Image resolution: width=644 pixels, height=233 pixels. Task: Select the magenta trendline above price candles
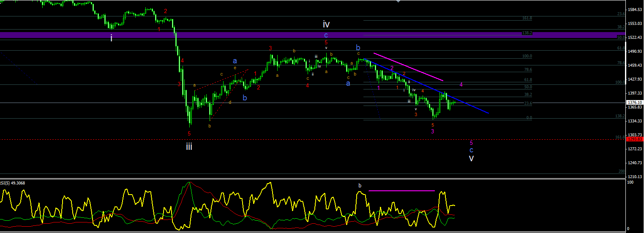click(408, 67)
